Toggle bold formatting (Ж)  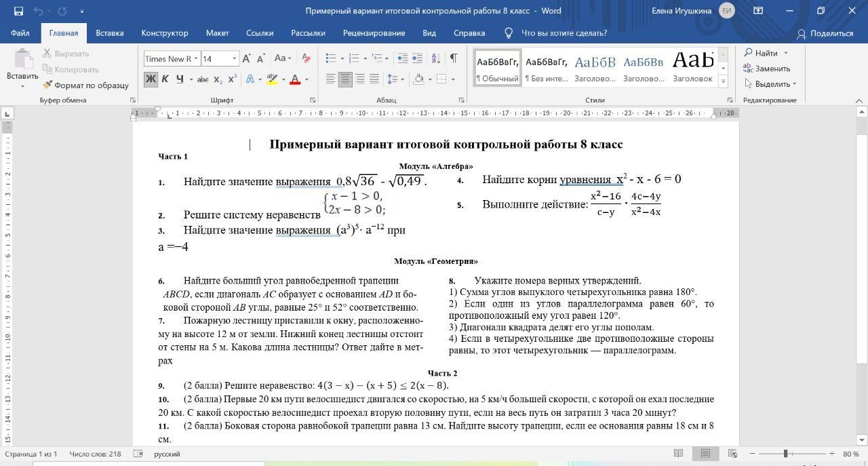pos(151,79)
